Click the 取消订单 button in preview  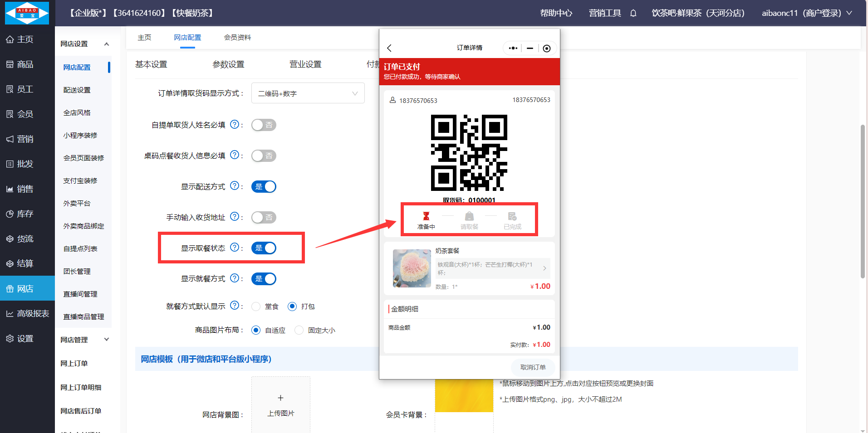coord(533,367)
